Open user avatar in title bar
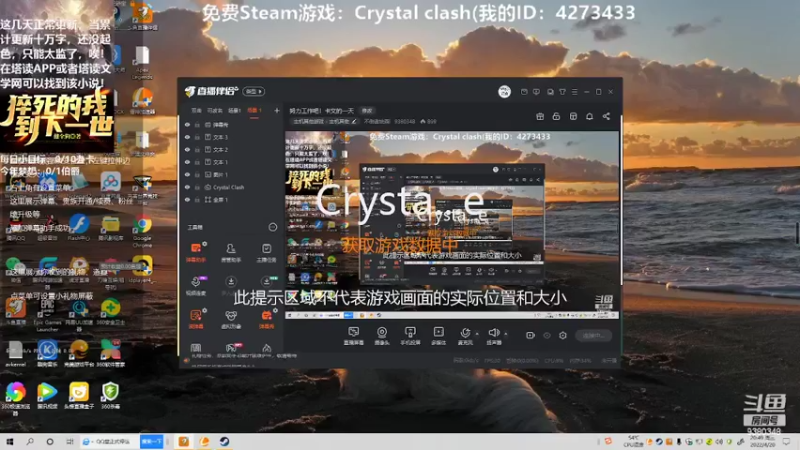Screen dimensions: 800x450 pos(504,91)
